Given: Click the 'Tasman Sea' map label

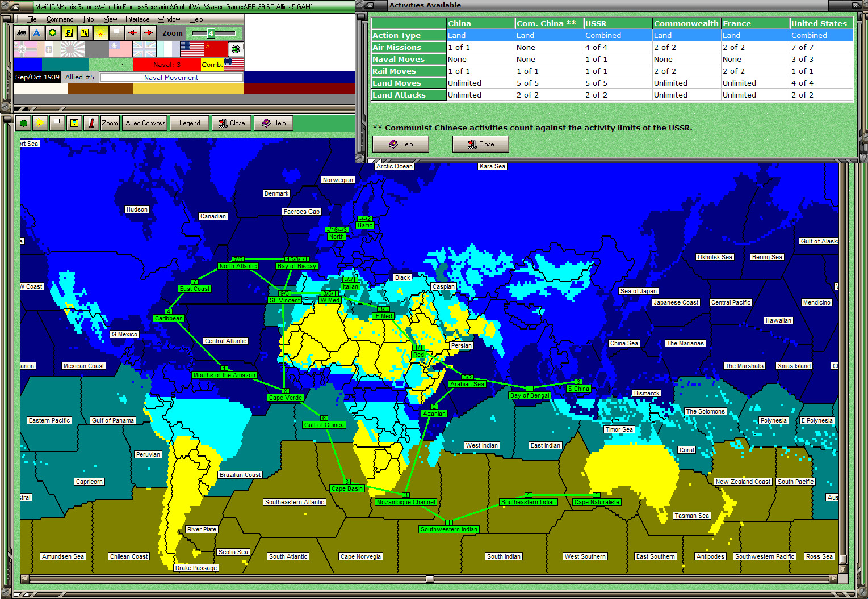Looking at the screenshot, I should (692, 516).
